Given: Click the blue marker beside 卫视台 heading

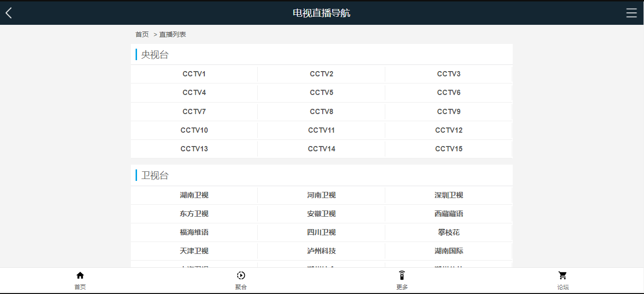Looking at the screenshot, I should pyautogui.click(x=135, y=175).
